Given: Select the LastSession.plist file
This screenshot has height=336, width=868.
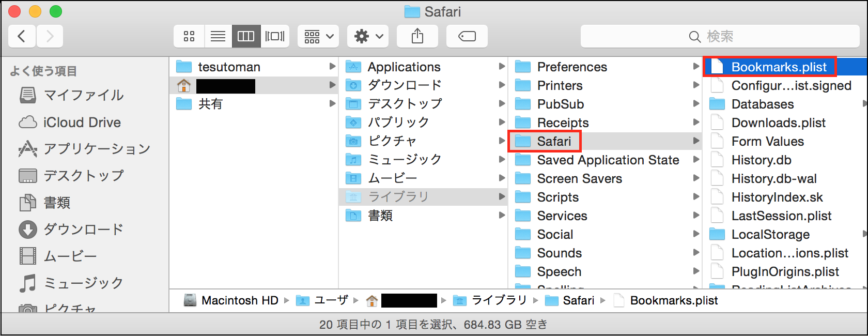Looking at the screenshot, I should point(785,216).
